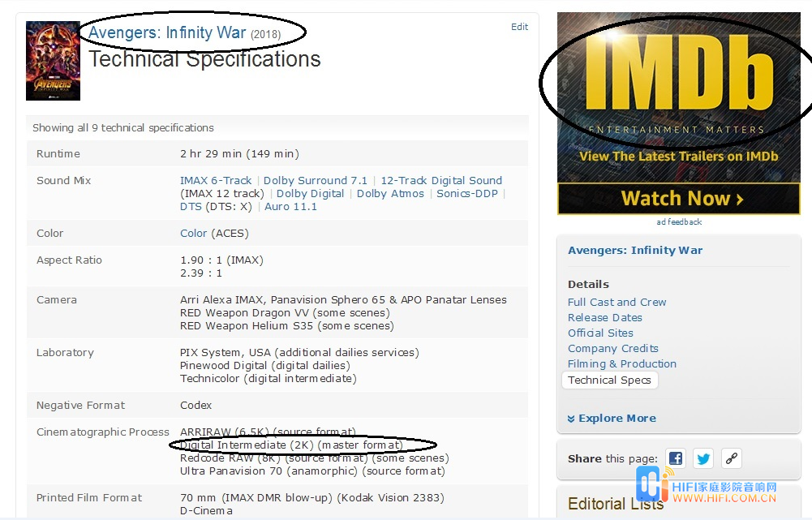Click 'RED Weapon Helium S35' camera line

click(x=287, y=326)
